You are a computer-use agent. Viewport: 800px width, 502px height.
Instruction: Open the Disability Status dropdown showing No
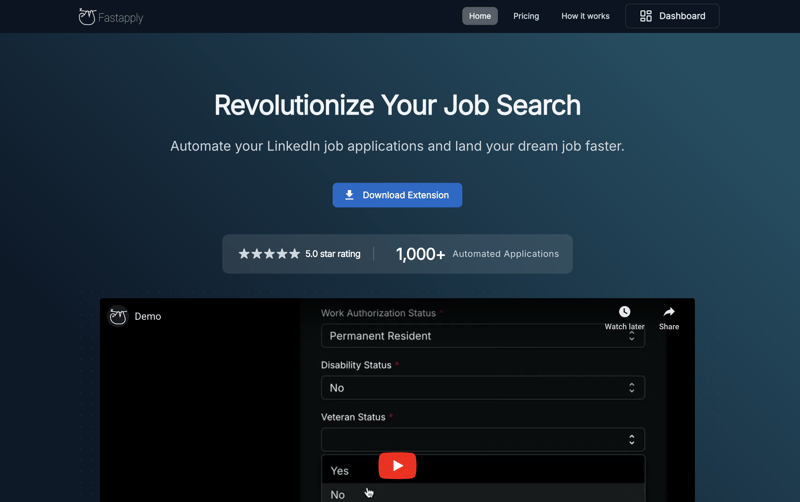(483, 388)
